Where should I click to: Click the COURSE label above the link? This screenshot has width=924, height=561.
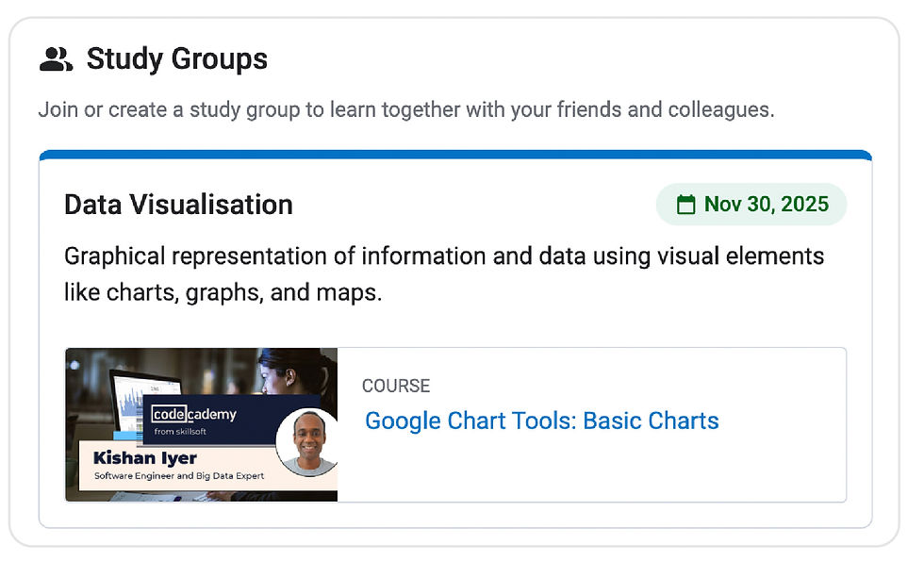[x=395, y=386]
